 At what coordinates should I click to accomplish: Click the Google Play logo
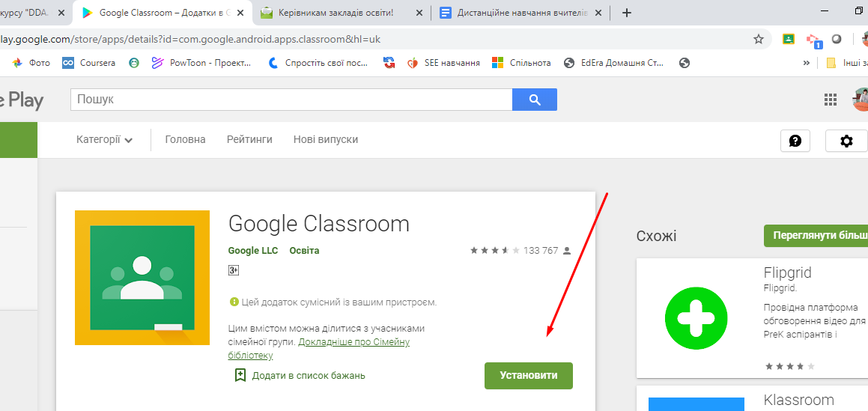(21, 100)
